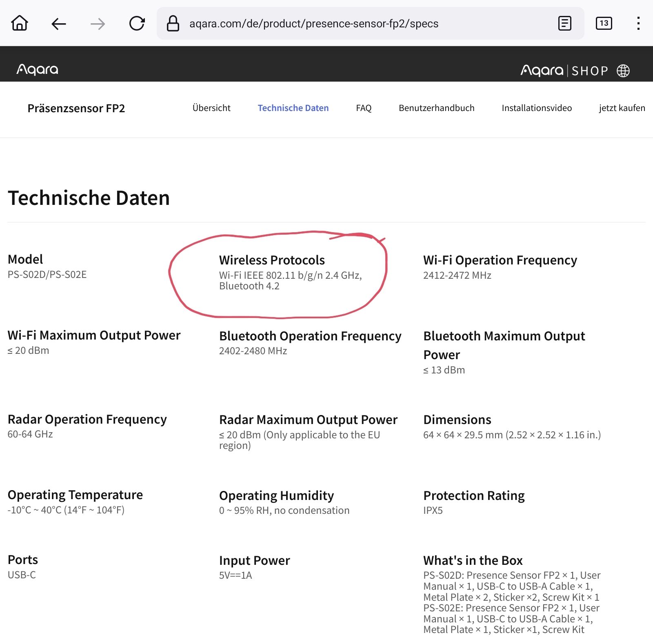This screenshot has height=644, width=653.
Task: Open the tab switcher showing 13 tabs
Action: click(604, 23)
